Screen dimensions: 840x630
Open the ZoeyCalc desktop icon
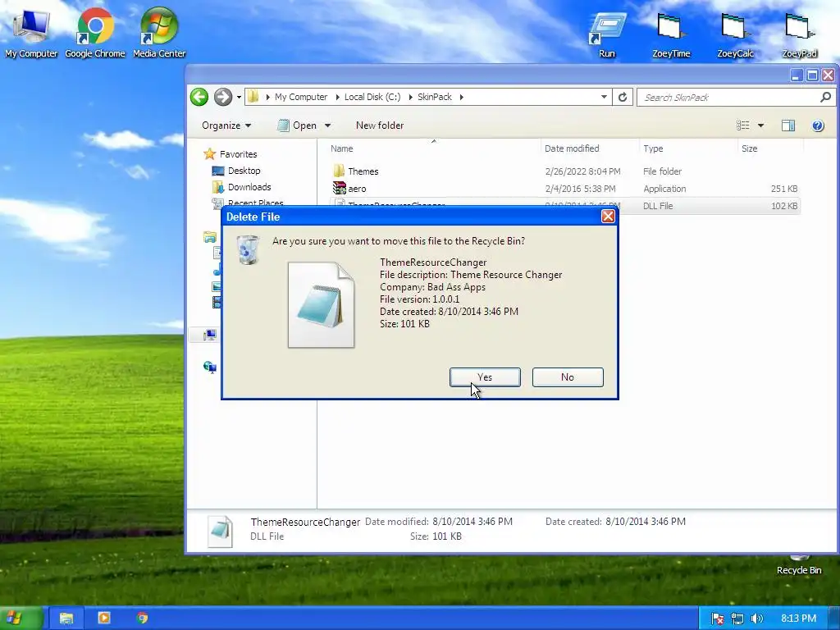pyautogui.click(x=735, y=34)
